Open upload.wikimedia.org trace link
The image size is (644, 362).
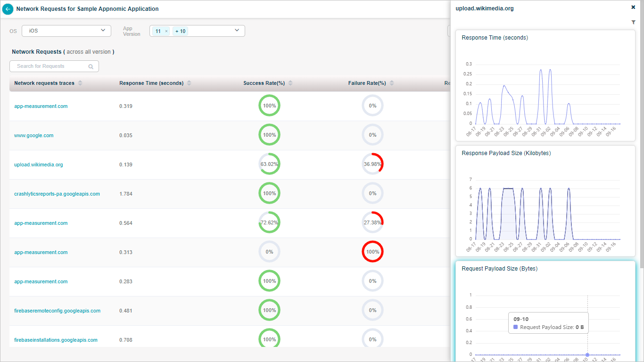(x=39, y=165)
